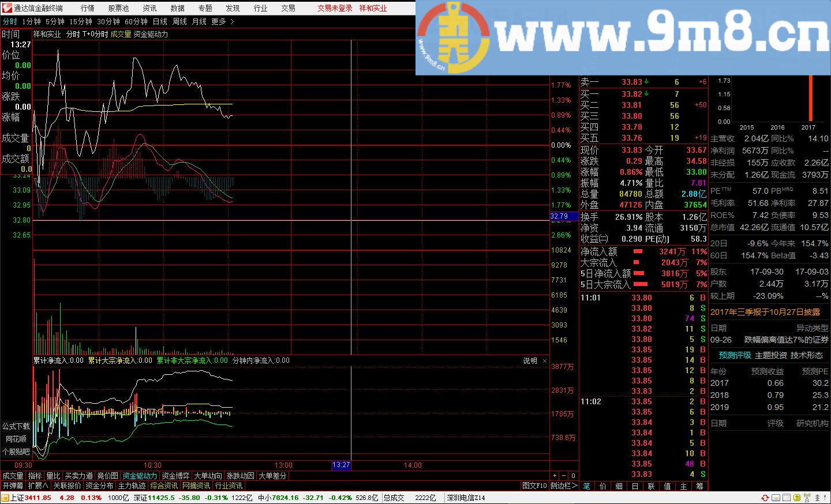Open the list panel icon in status bar
831x504 pixels.
pyautogui.click(x=787, y=498)
